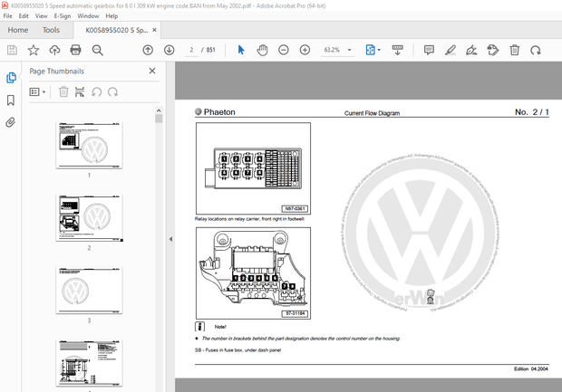Switch to the Home tab
The image size is (562, 392).
(x=18, y=30)
